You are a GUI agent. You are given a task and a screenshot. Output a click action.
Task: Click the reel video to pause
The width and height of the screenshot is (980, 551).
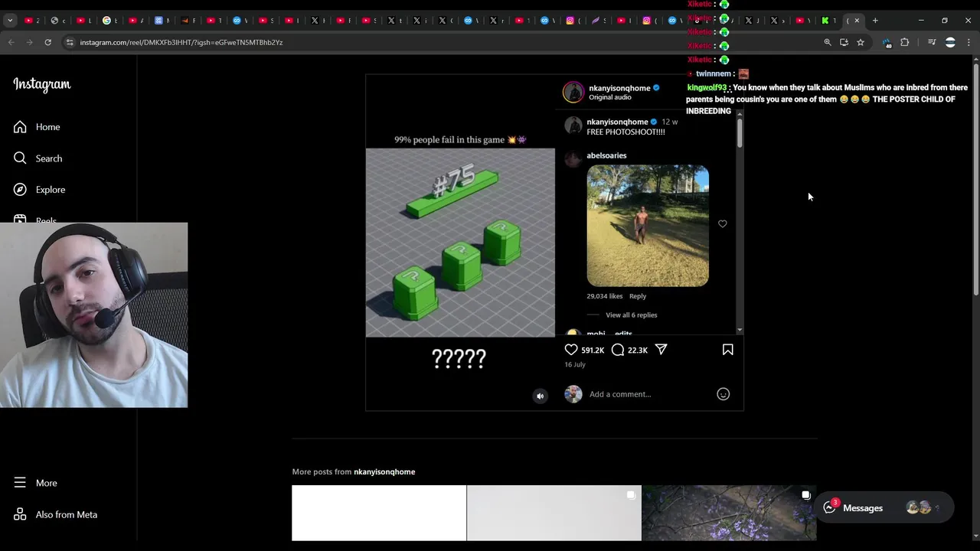point(460,243)
